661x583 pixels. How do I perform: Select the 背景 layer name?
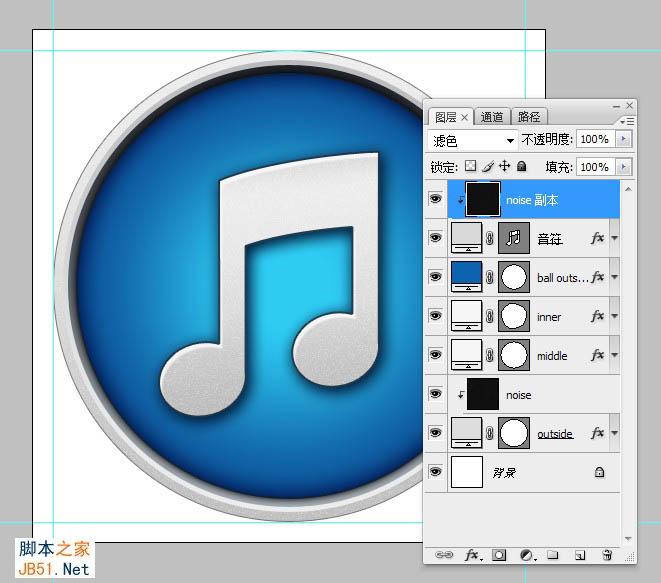[x=504, y=473]
